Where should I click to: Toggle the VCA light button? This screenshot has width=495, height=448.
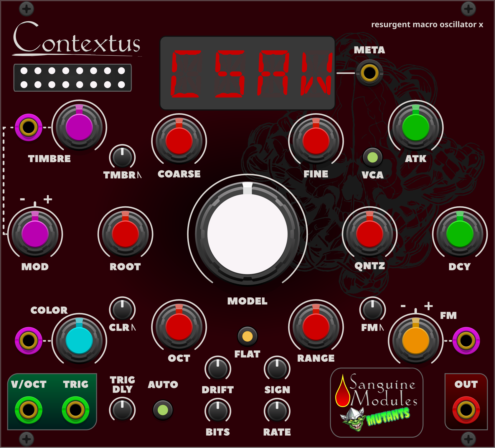point(372,157)
